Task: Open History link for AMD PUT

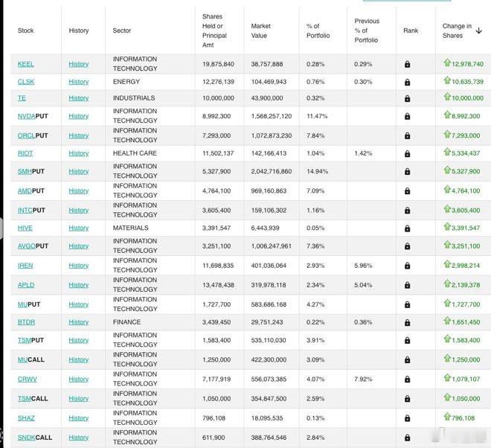Action: point(79,191)
